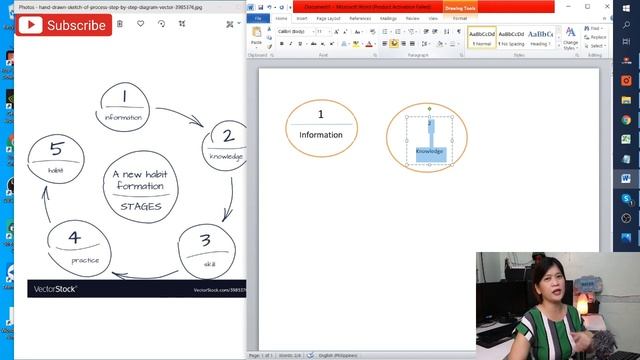Switch to the Mailings tab
The height and width of the screenshot is (360, 640).
pyautogui.click(x=388, y=18)
